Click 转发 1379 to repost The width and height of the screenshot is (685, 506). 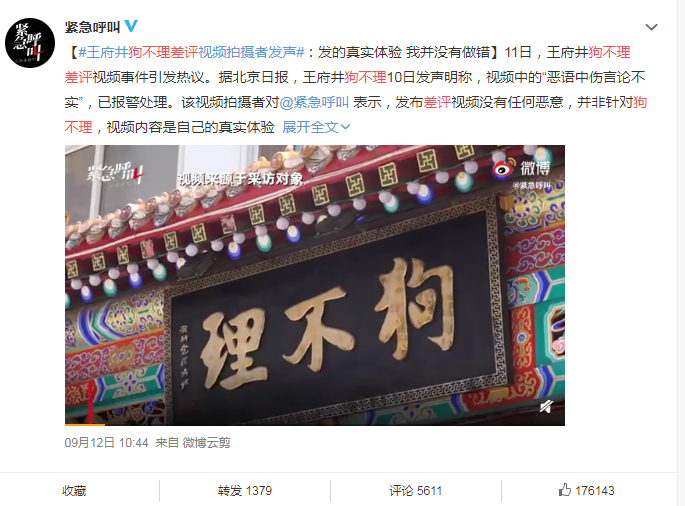[245, 491]
